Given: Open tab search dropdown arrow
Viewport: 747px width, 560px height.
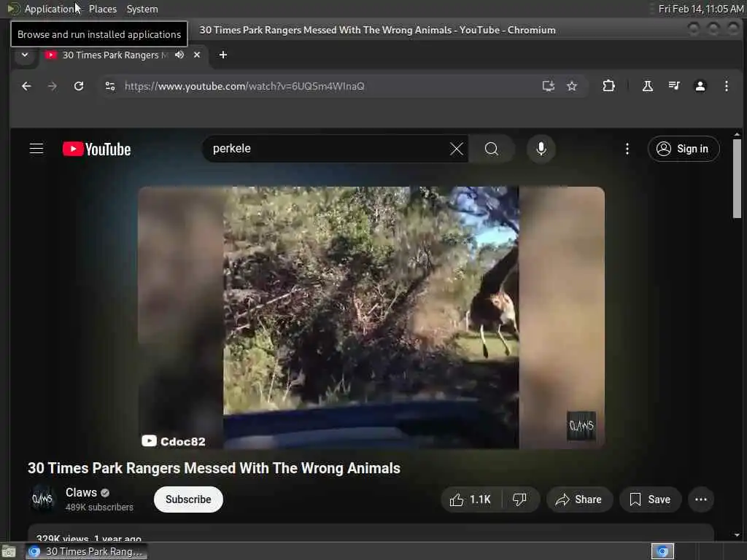Looking at the screenshot, I should (x=25, y=55).
